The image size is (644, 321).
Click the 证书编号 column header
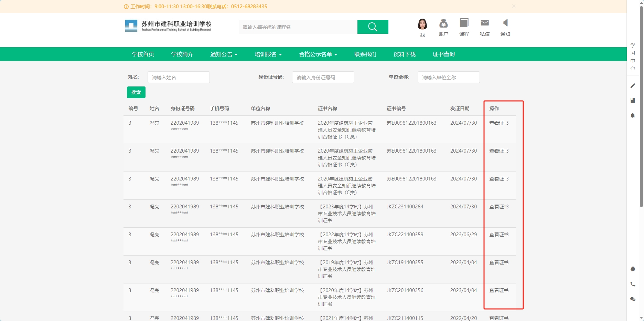(x=396, y=108)
